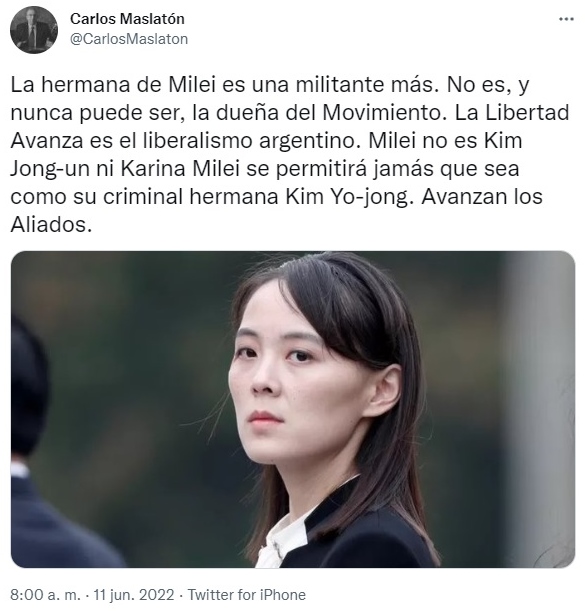Image resolution: width=585 pixels, height=611 pixels.
Task: Click the word 'Aliados' on the last line
Action: (51, 225)
